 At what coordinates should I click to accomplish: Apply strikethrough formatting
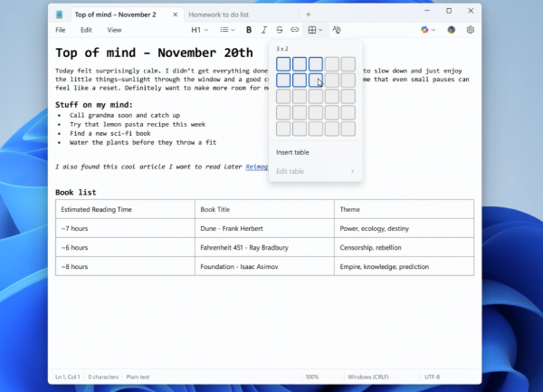tap(279, 30)
